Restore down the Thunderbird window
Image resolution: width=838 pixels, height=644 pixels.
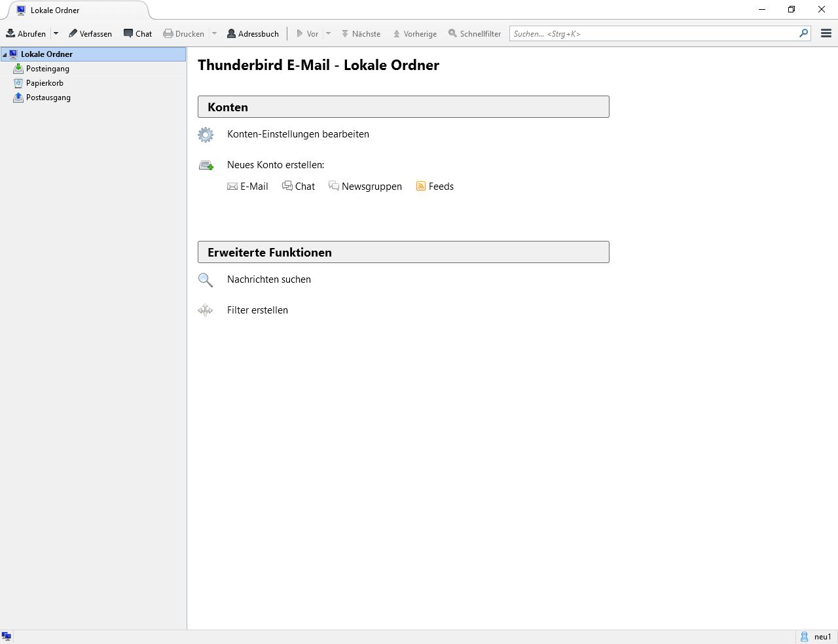coord(792,10)
